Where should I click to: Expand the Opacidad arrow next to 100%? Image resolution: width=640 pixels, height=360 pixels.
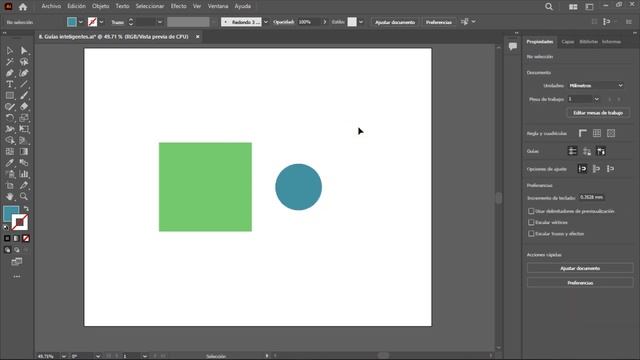pyautogui.click(x=325, y=22)
